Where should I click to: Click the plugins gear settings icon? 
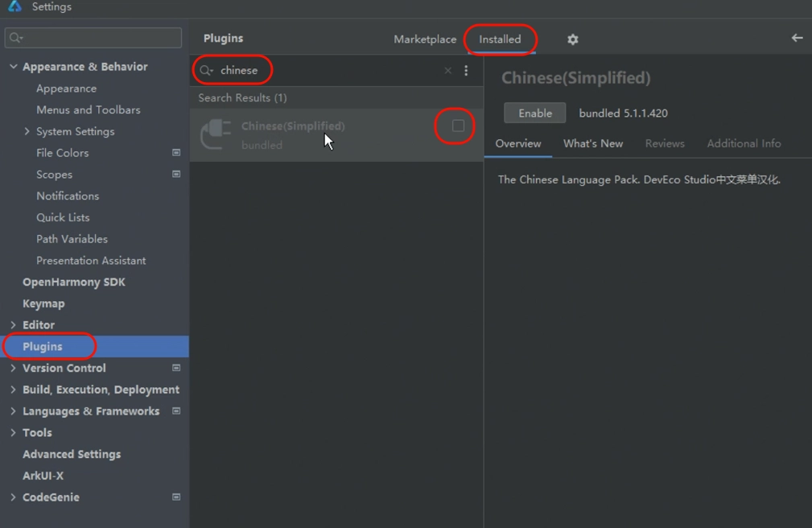click(x=572, y=39)
